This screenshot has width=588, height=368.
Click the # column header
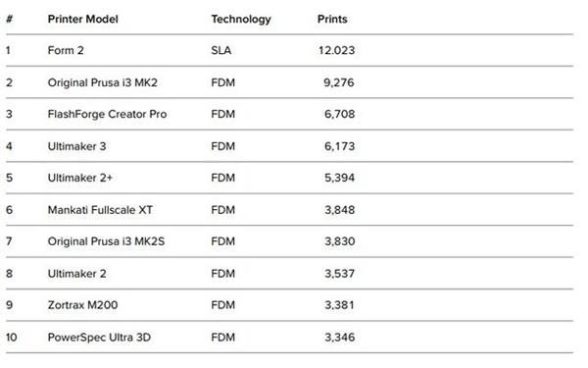coord(10,20)
